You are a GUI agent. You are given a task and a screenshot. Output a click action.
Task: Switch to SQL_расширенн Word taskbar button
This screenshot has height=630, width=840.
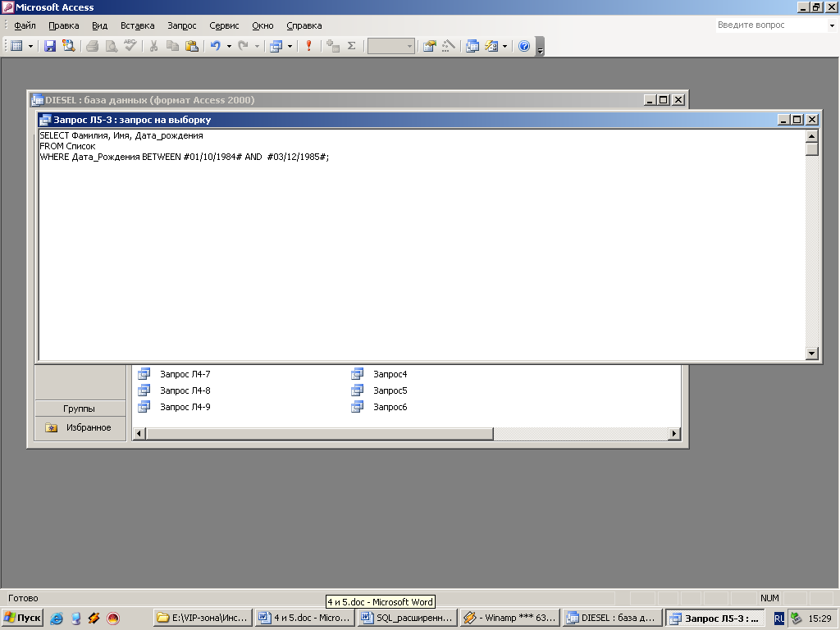(x=408, y=618)
